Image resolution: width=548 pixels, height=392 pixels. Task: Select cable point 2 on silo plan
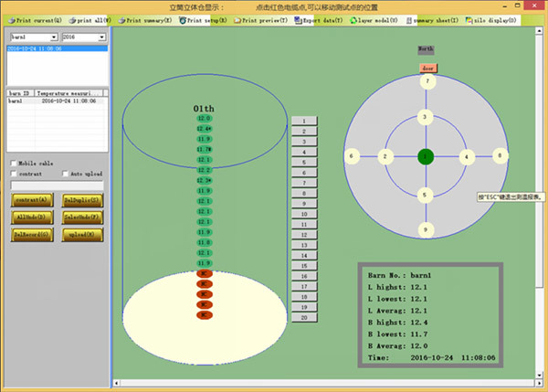pos(385,156)
